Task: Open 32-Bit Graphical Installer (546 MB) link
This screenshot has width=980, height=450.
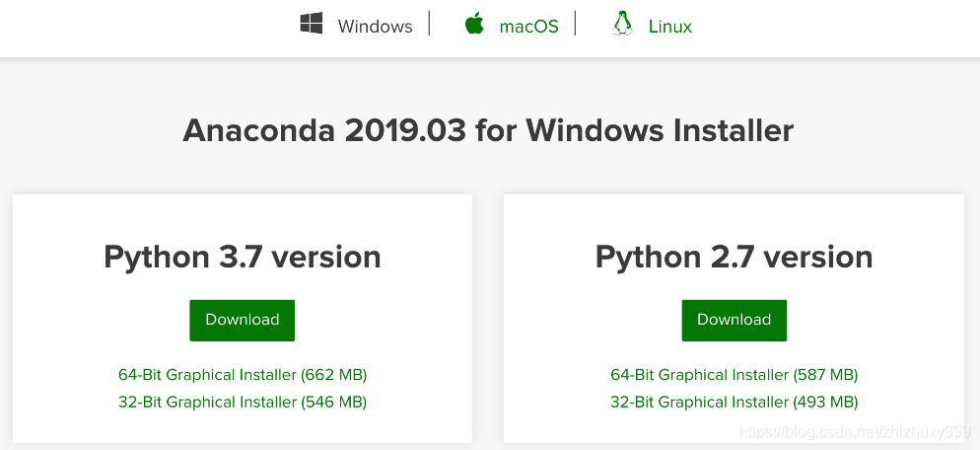Action: [243, 402]
